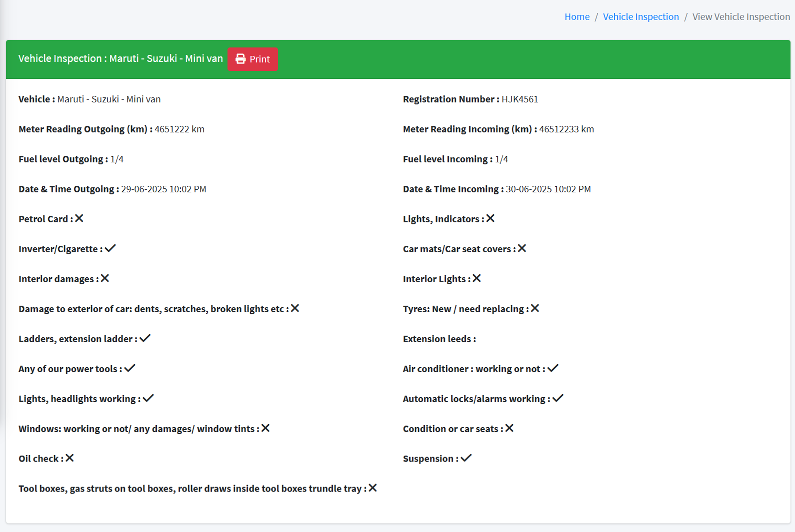Click cross icon beside Windows window tints

click(x=265, y=428)
